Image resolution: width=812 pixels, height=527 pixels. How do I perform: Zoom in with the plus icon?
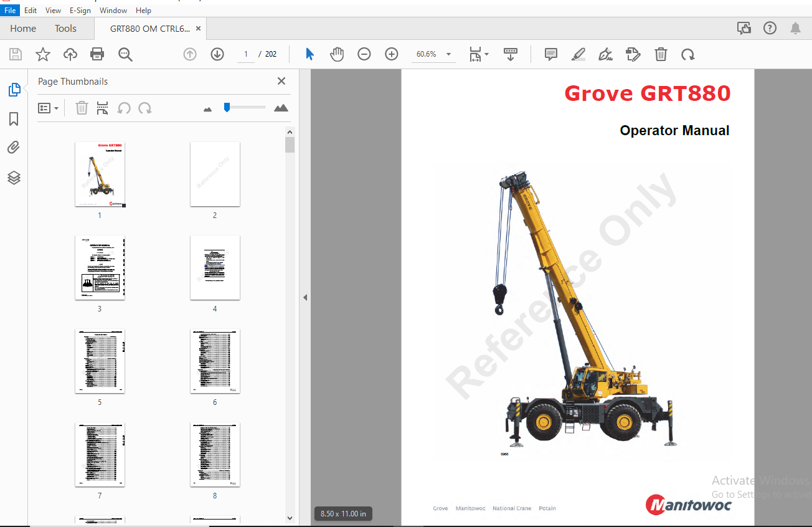pyautogui.click(x=392, y=54)
